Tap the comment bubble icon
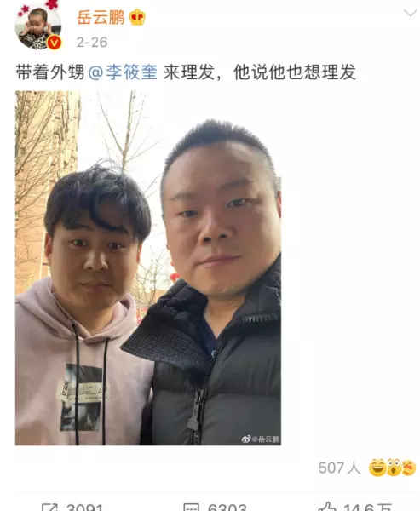Image resolution: width=420 pixels, height=511 pixels. pyautogui.click(x=192, y=507)
